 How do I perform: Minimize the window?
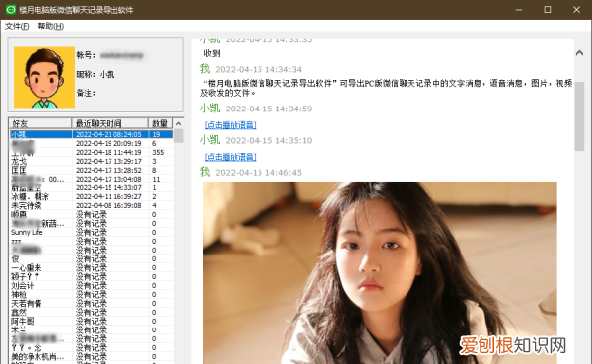click(519, 10)
